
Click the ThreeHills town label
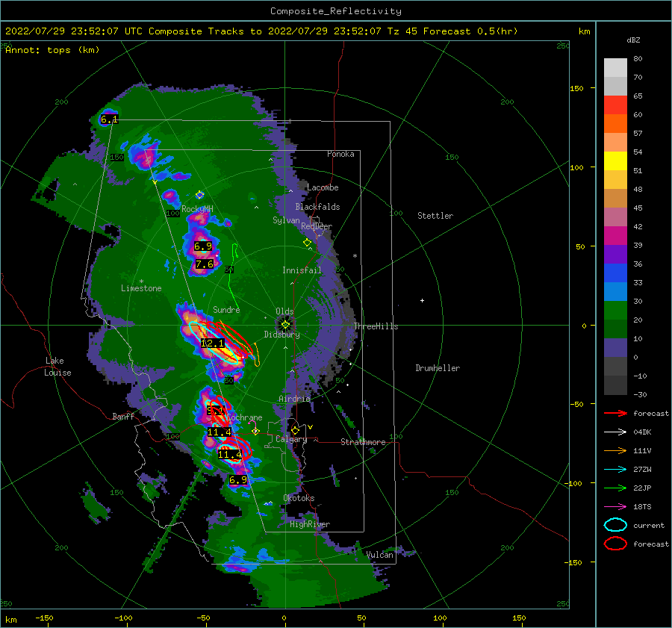pyautogui.click(x=376, y=326)
